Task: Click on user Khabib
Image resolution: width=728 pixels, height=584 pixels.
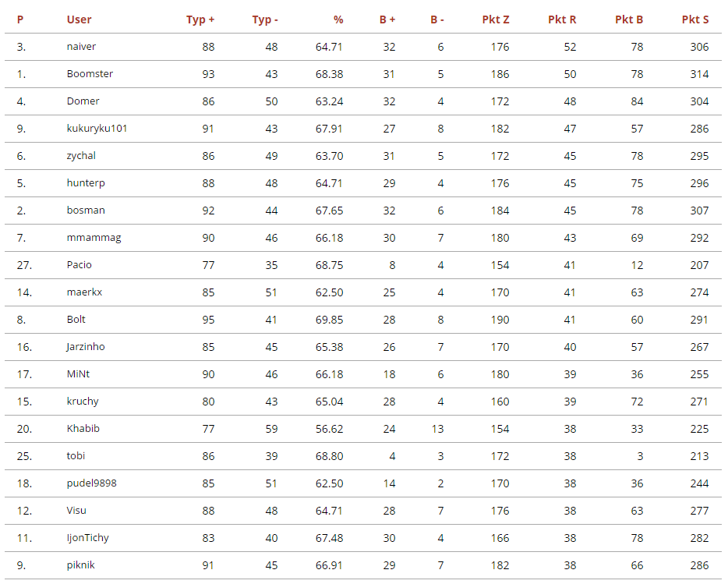Action: [x=83, y=429]
